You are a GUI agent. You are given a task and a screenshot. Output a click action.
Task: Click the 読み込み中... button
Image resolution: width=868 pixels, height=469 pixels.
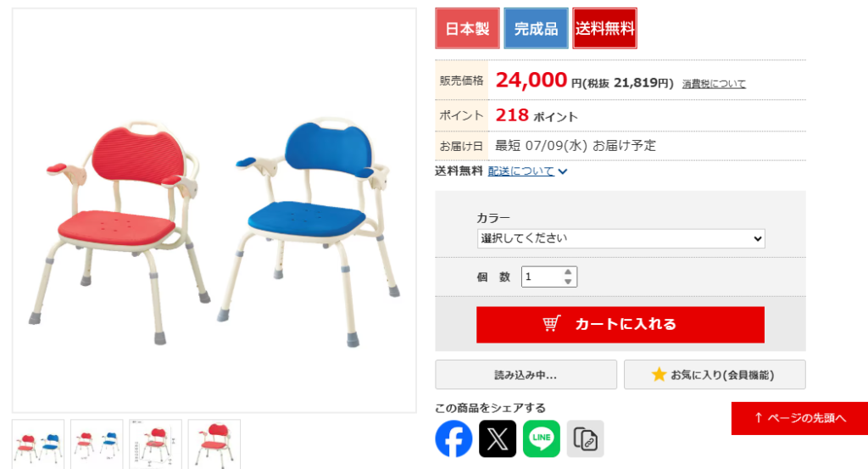pos(526,375)
